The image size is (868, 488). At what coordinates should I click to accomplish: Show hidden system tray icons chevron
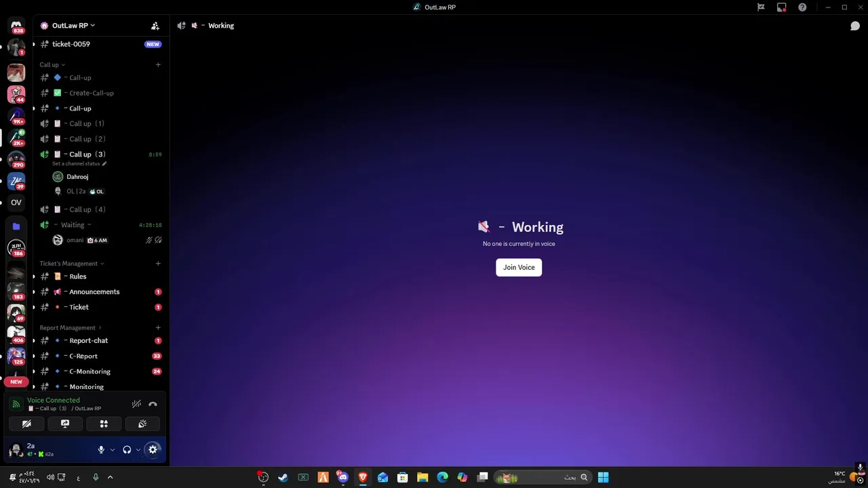110,477
